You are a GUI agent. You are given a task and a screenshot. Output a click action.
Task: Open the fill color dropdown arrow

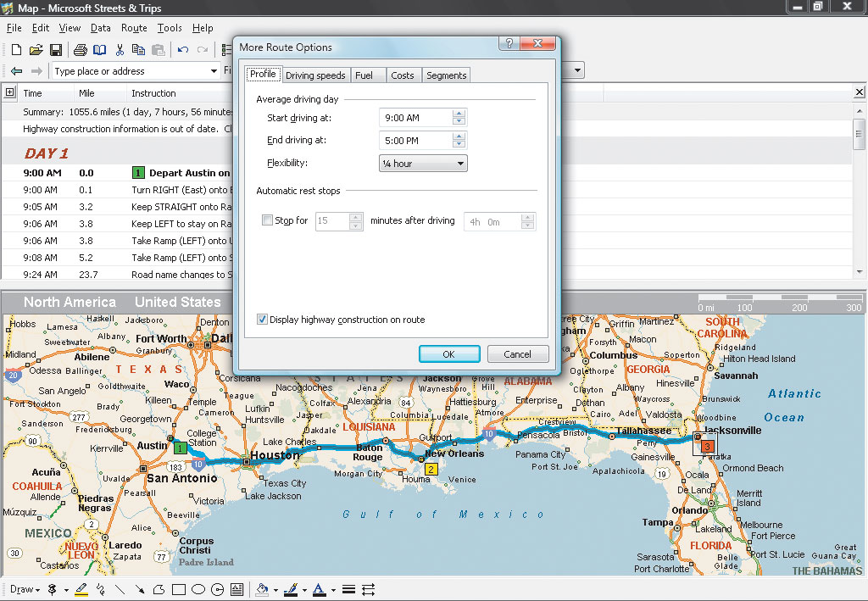275,590
